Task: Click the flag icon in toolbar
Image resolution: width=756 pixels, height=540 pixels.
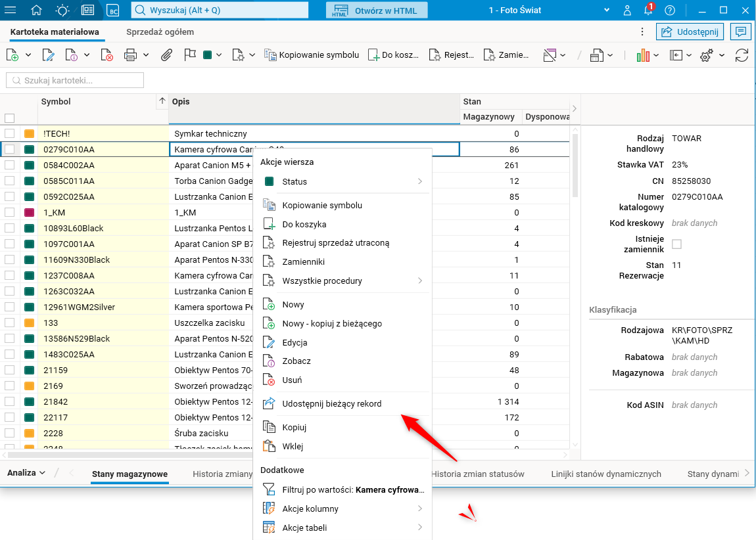Action: coord(190,55)
